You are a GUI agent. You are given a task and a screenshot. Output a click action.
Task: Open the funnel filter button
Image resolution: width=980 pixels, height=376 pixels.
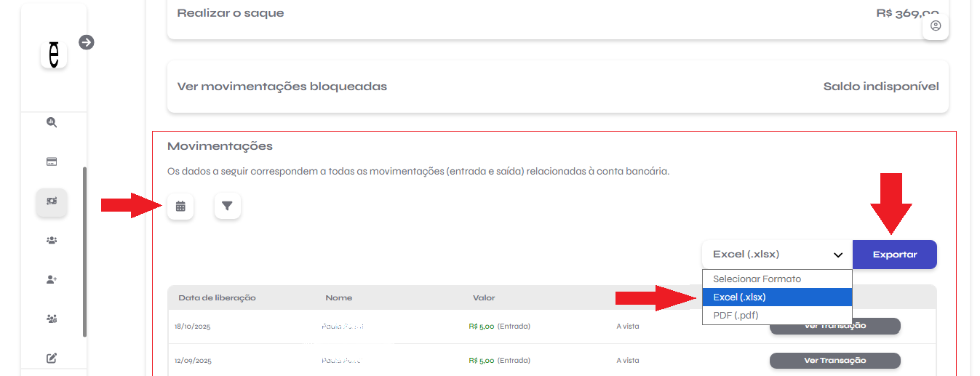[x=227, y=207]
